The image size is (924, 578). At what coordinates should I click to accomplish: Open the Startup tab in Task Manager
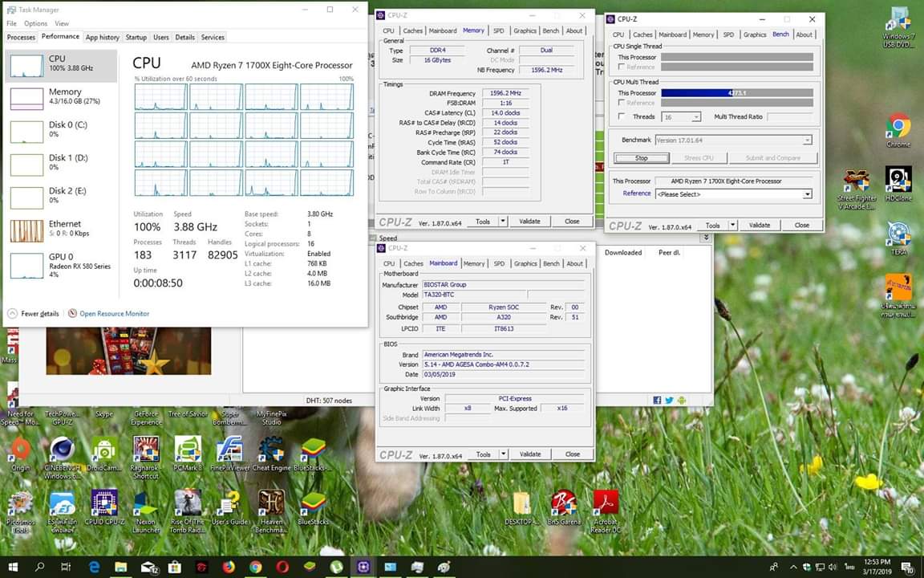click(x=136, y=37)
